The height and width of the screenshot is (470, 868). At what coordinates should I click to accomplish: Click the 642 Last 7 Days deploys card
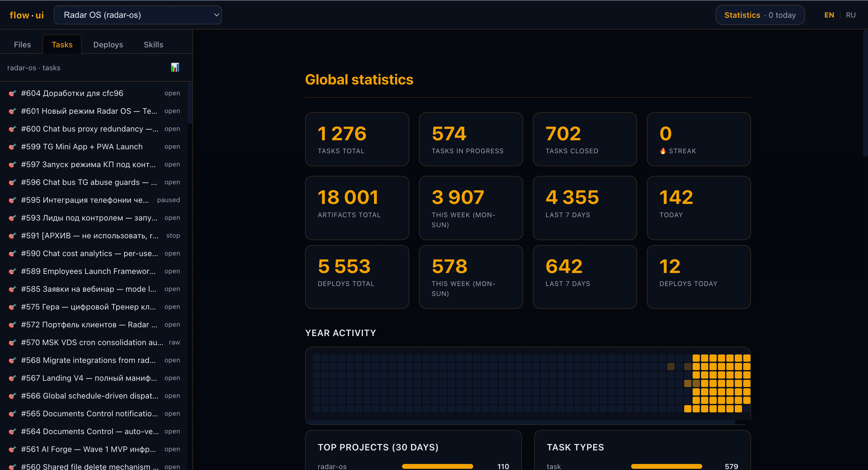coord(585,277)
